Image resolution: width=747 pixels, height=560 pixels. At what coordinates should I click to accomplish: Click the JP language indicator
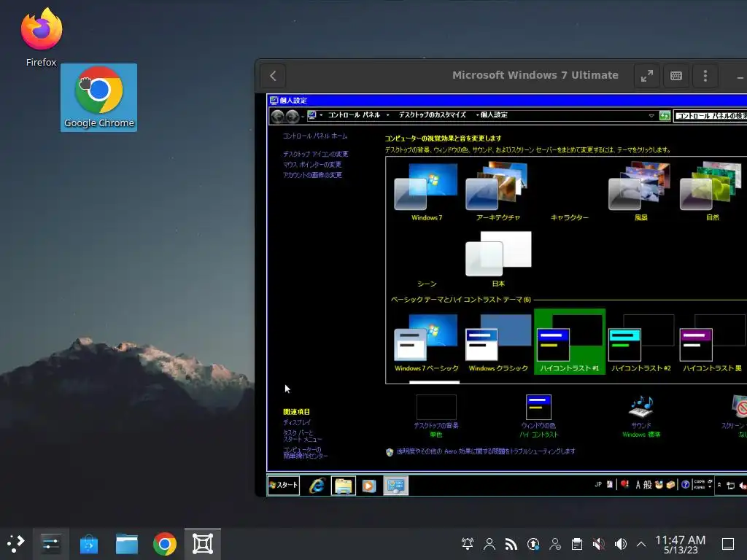click(598, 485)
